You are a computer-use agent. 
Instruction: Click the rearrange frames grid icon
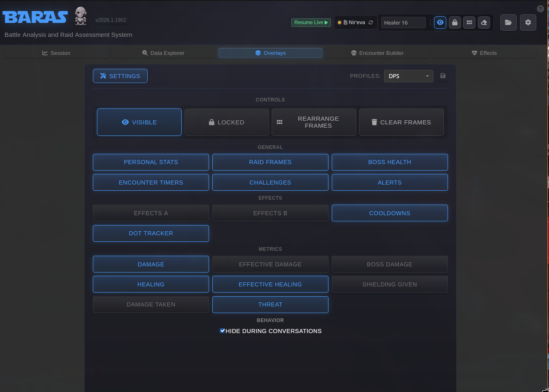(469, 23)
